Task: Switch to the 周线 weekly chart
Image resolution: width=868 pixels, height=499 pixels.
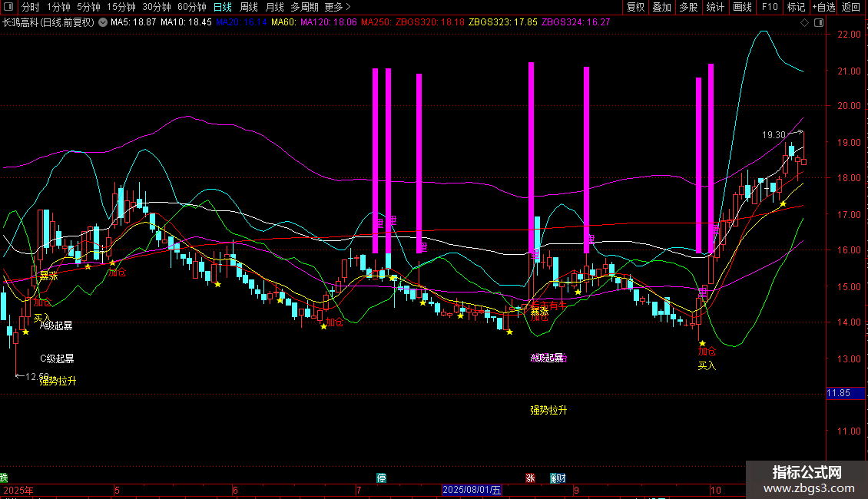Action: (249, 8)
